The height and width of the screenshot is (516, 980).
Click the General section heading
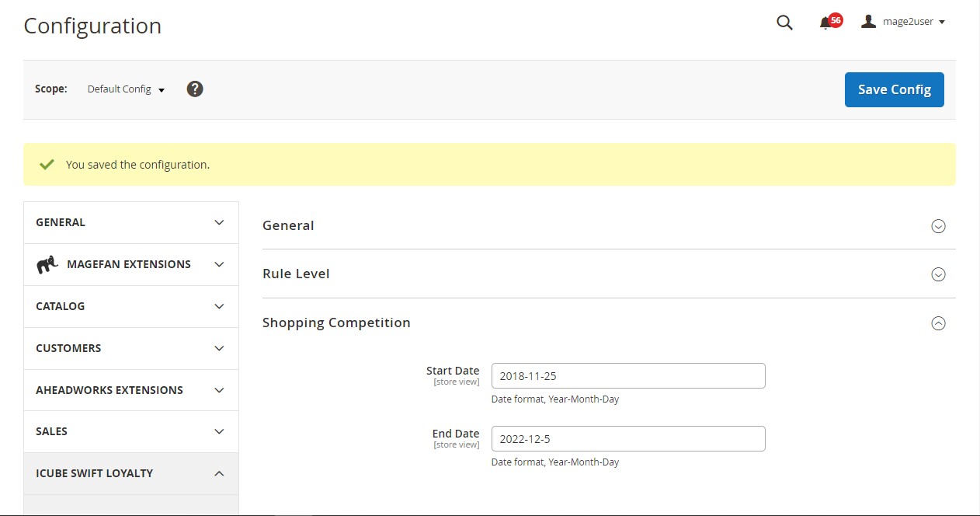point(288,225)
